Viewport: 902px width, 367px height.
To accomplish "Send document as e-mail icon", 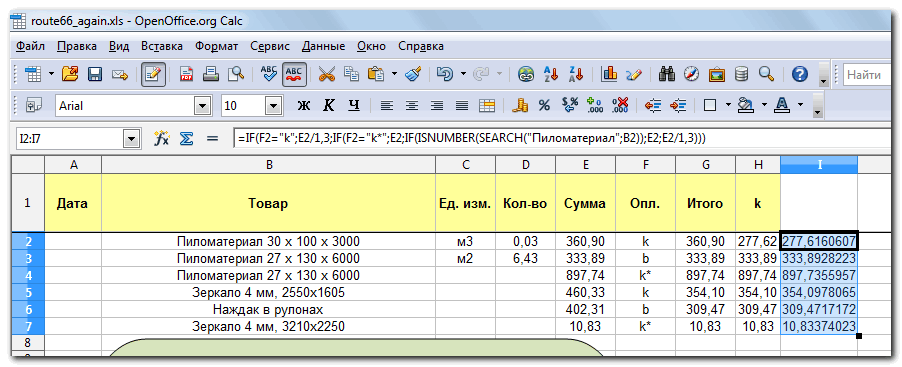I will [x=119, y=74].
